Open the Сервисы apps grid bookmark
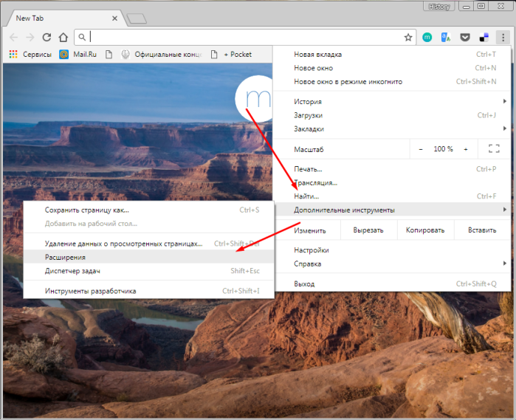Viewport: 516px width, 420px height. 30,55
